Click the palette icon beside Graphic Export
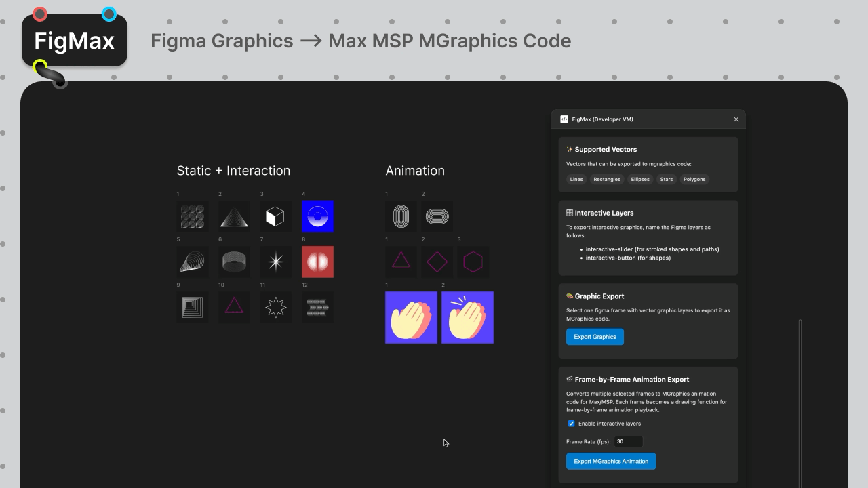This screenshot has height=488, width=868. tap(570, 296)
